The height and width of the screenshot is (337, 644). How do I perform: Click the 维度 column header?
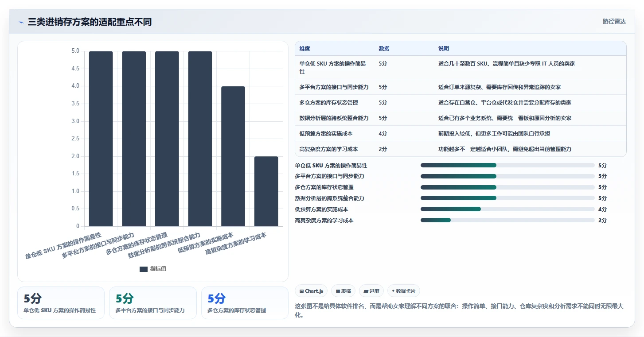tap(304, 49)
